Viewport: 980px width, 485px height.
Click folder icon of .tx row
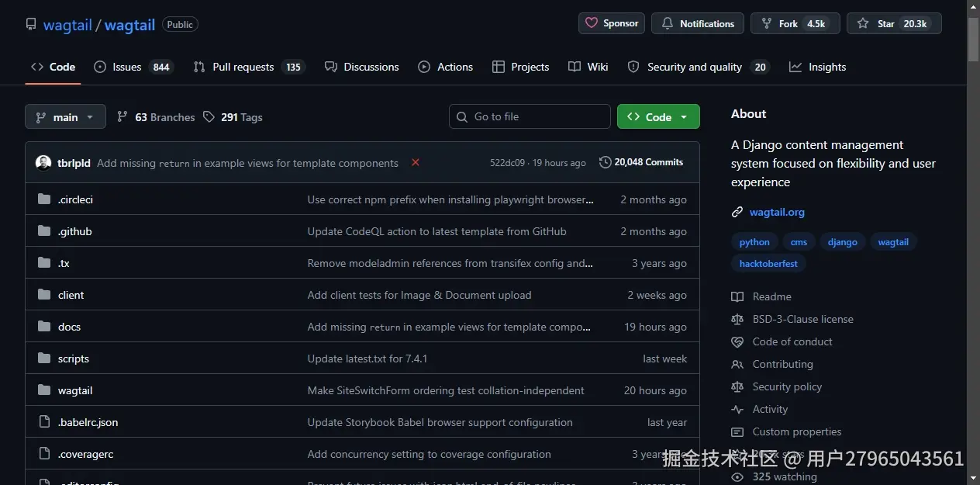tap(44, 263)
